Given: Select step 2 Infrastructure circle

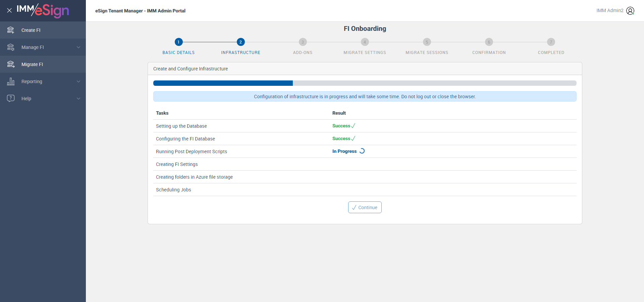Looking at the screenshot, I should click(x=240, y=42).
